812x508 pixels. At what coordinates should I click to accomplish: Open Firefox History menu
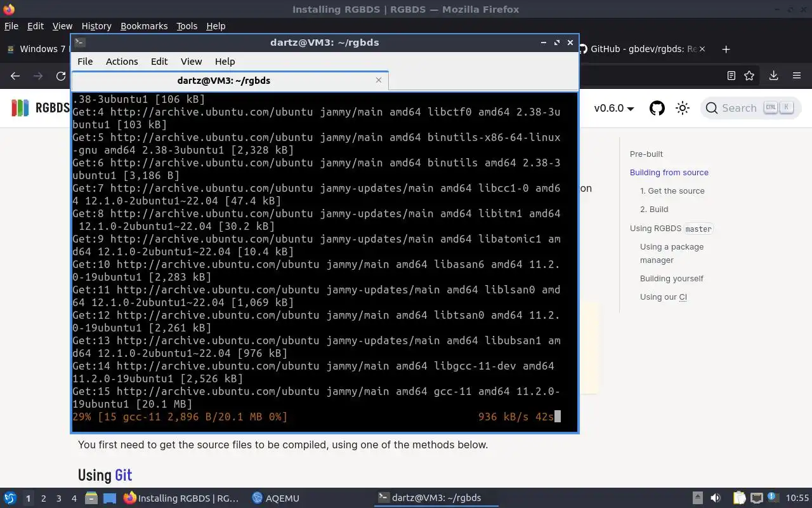point(96,26)
